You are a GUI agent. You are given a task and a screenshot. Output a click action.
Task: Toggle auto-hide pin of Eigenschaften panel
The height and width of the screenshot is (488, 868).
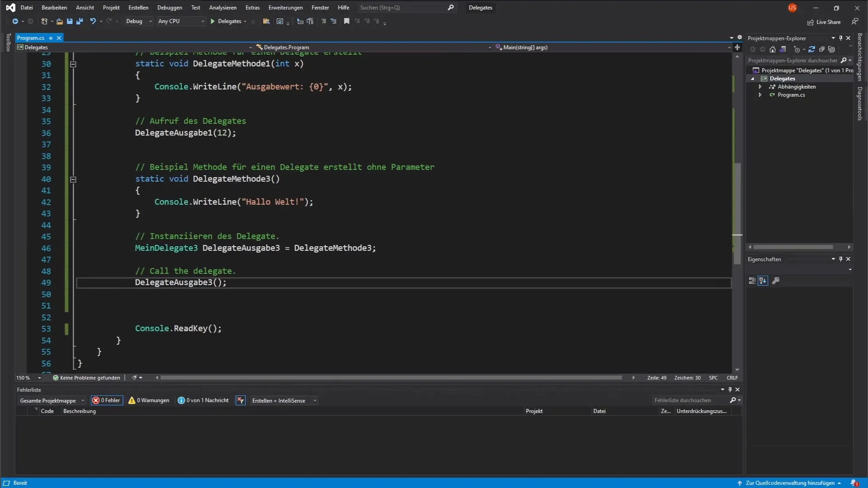tap(841, 259)
